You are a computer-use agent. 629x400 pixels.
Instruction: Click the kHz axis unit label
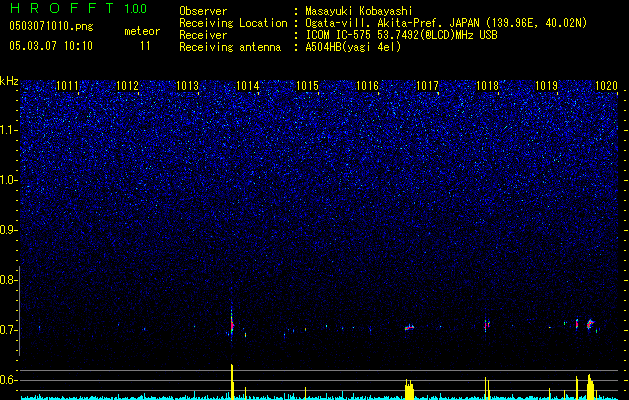[9, 81]
